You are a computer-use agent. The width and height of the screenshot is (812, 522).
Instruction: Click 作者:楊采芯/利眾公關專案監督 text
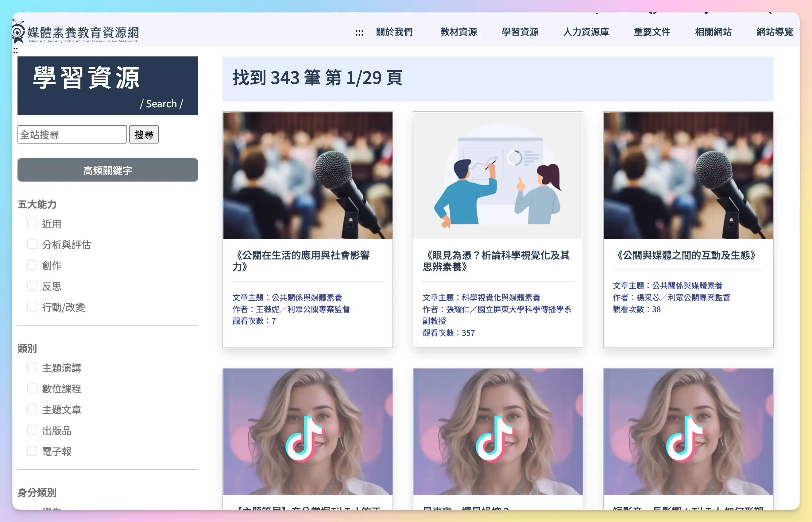pos(671,297)
